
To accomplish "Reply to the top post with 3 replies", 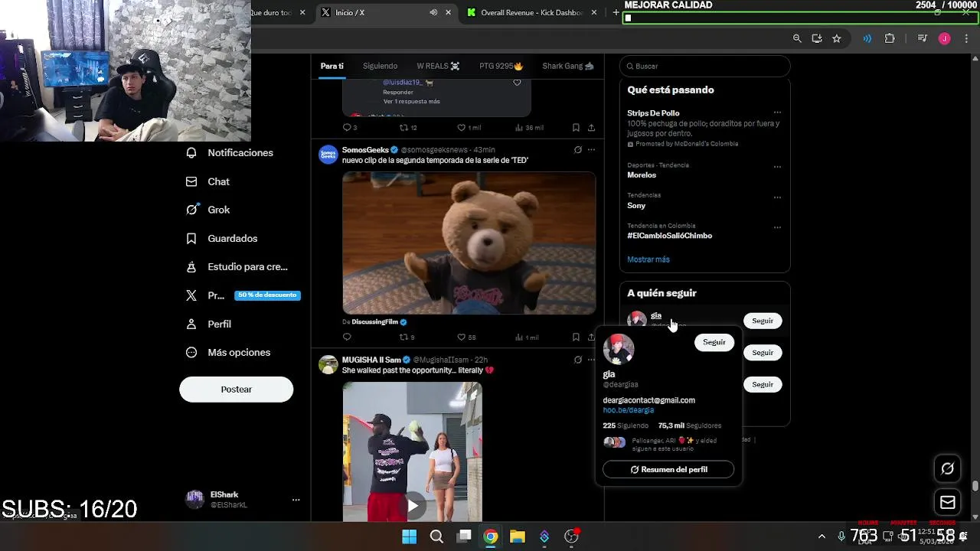I will pos(349,128).
